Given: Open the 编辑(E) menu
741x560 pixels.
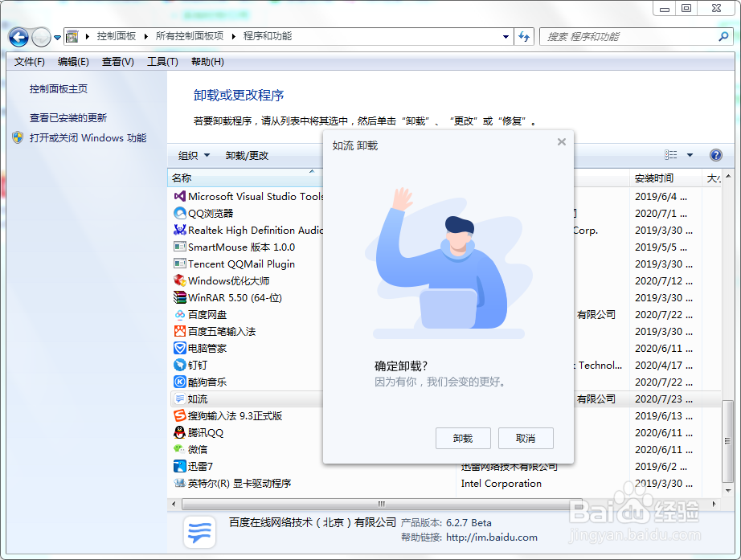Looking at the screenshot, I should click(73, 62).
